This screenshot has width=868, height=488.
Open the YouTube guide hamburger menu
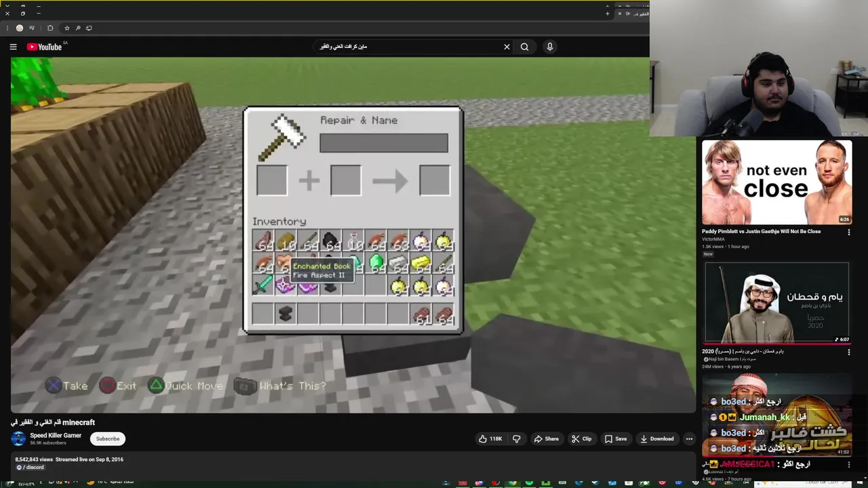click(x=13, y=47)
